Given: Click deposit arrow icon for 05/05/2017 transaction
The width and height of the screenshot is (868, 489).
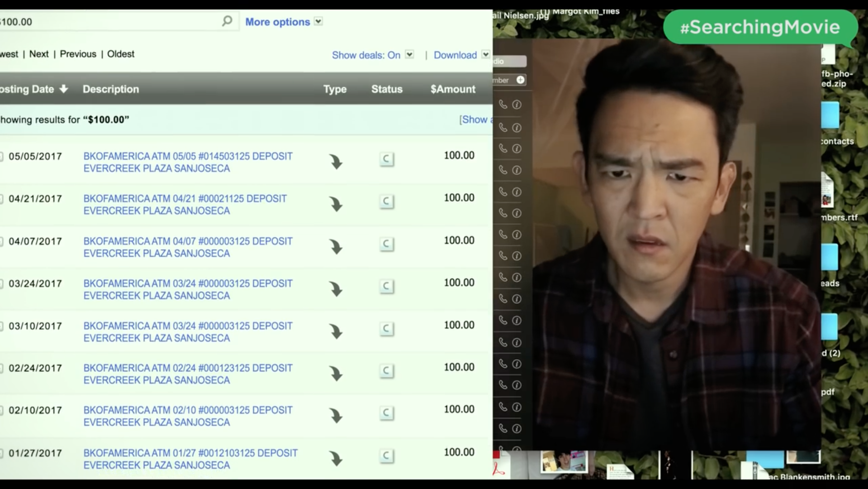Looking at the screenshot, I should (336, 162).
